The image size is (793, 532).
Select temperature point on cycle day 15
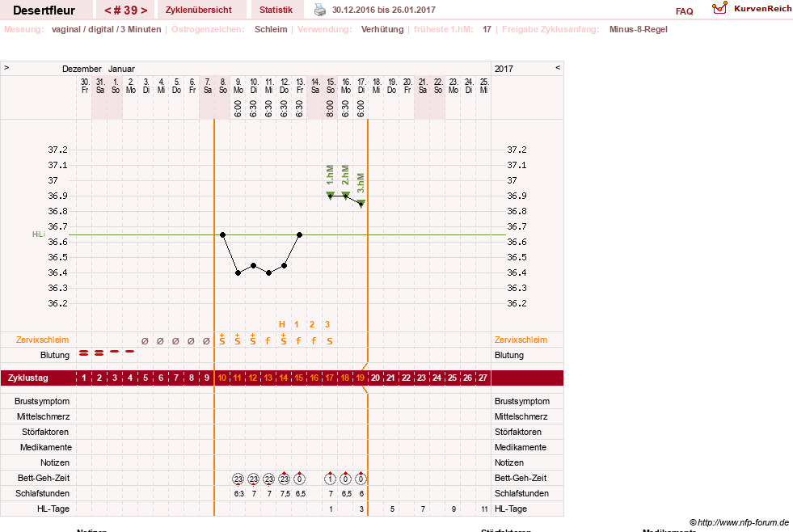click(299, 235)
